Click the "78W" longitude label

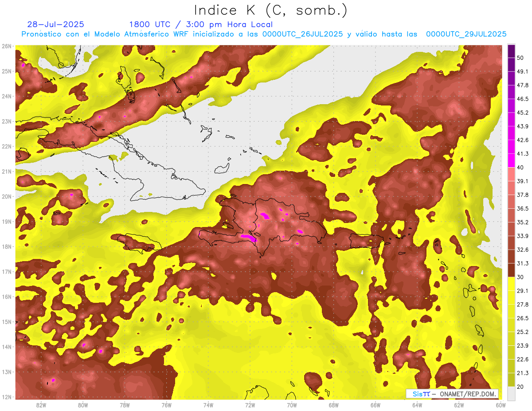(x=125, y=405)
